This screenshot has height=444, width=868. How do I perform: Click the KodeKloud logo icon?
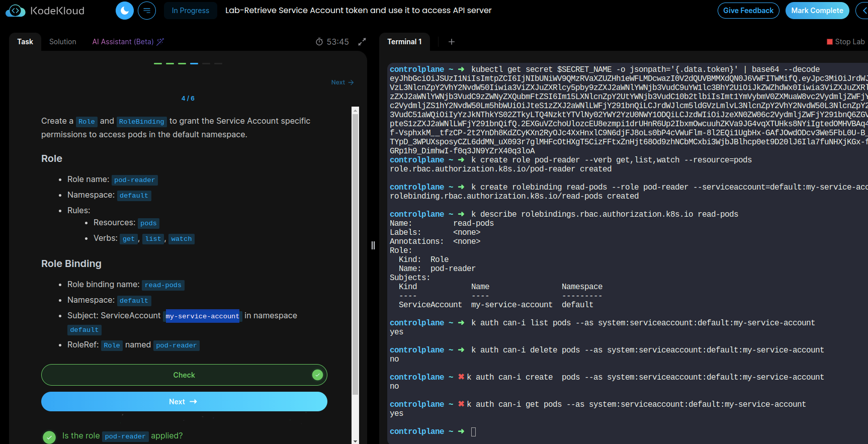click(15, 11)
